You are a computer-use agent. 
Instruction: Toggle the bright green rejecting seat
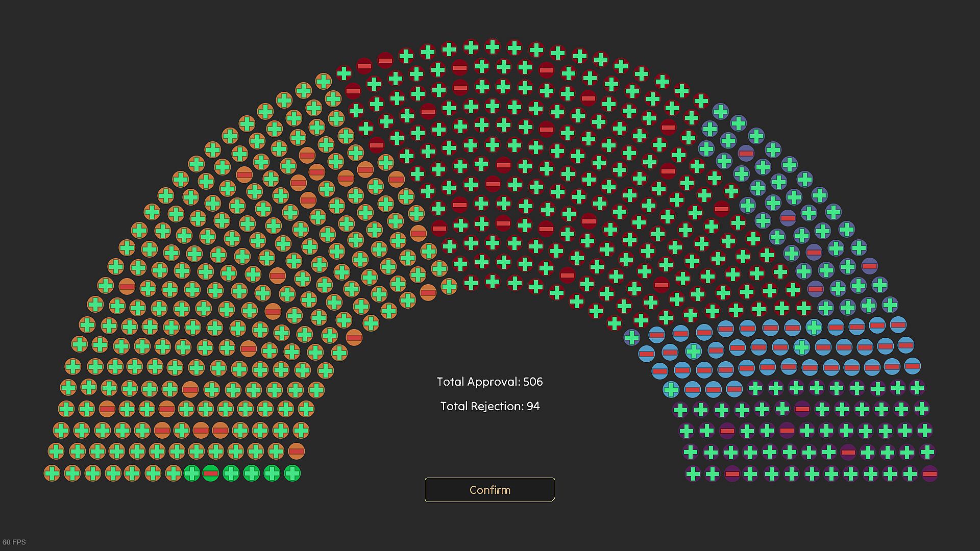[x=211, y=473]
